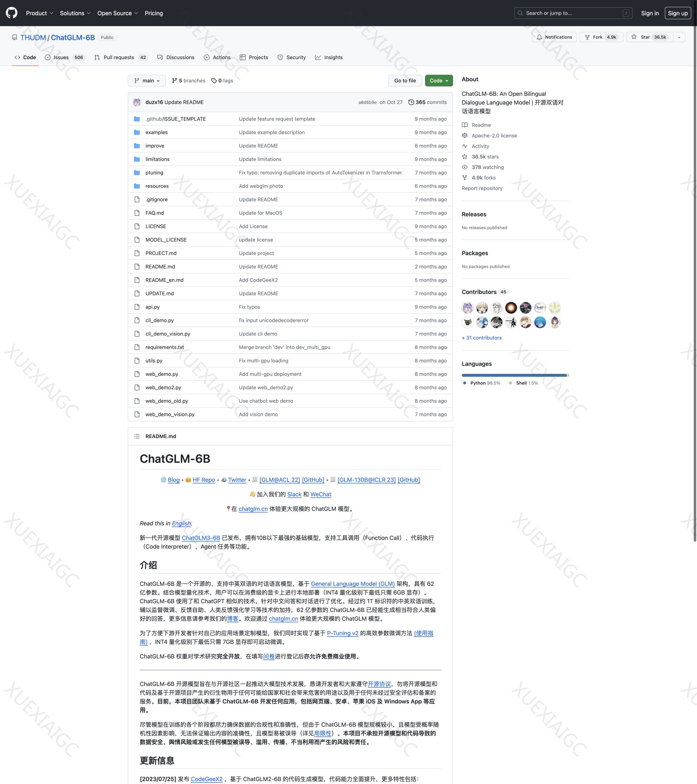Open the ptuning folder

tap(154, 173)
